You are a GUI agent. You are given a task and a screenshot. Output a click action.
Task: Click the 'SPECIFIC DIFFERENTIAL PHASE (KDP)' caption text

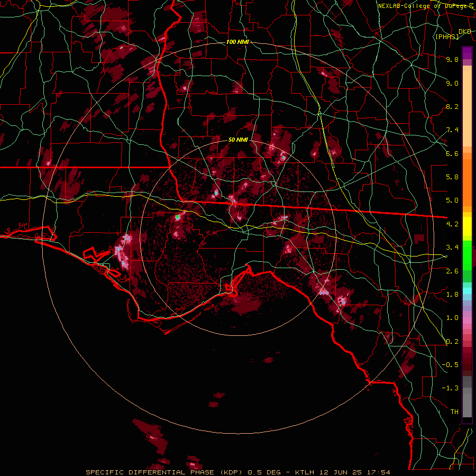coord(166,472)
